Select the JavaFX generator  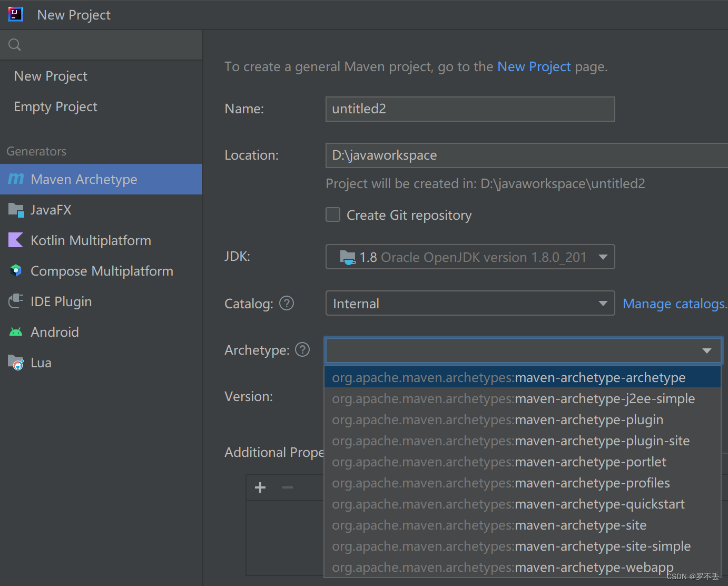[x=101, y=210]
